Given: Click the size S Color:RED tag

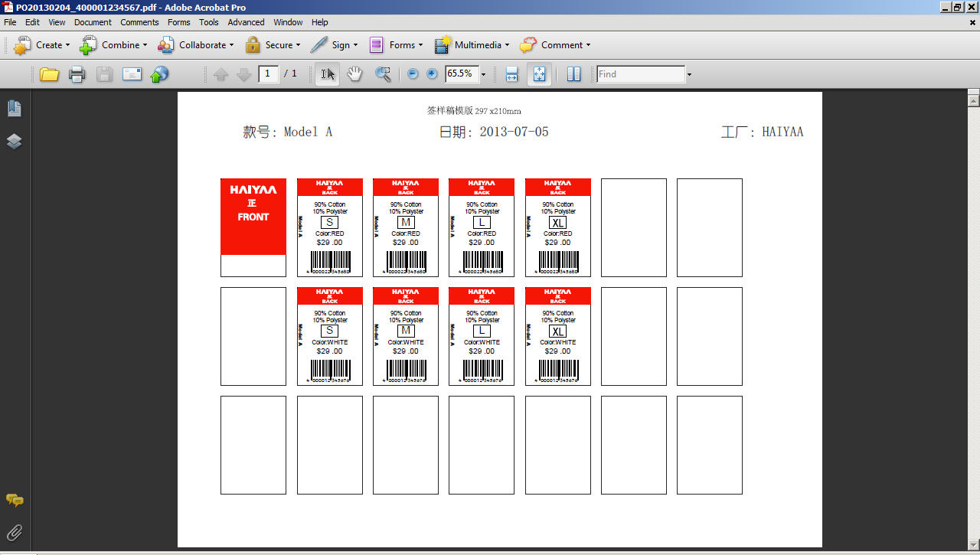Looking at the screenshot, I should [330, 227].
